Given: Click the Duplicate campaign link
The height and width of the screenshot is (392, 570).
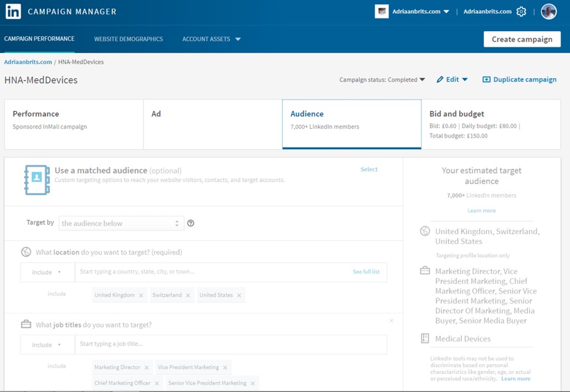Looking at the screenshot, I should [525, 79].
